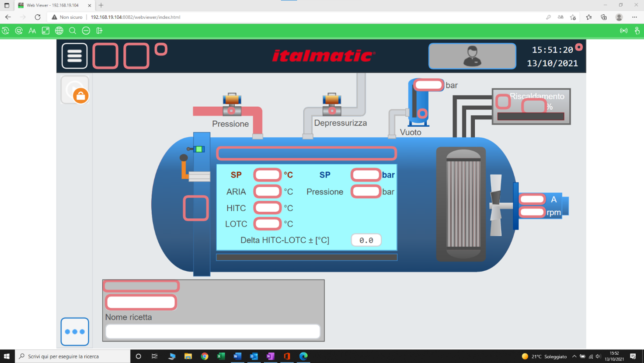Open the three-dots more options button

pyautogui.click(x=75, y=332)
